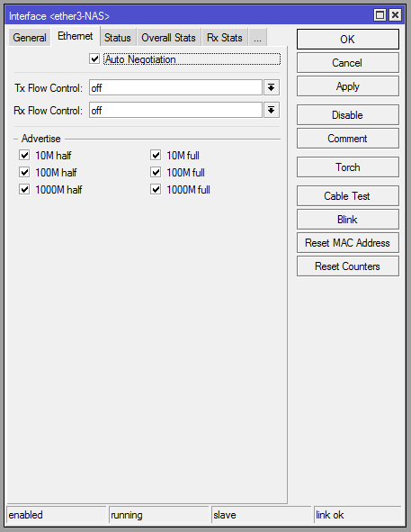Switch to the General tab
Viewport: 411px width, 532px height.
(x=30, y=37)
